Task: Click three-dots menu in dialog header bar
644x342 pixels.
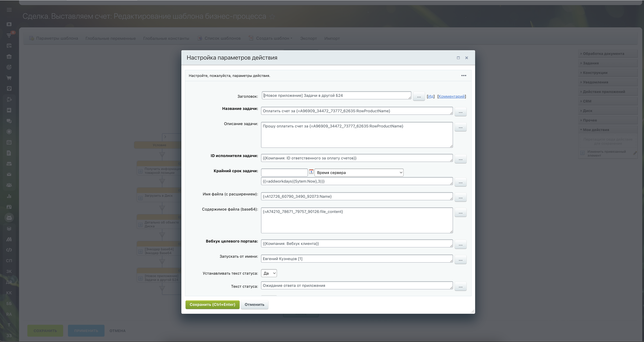Action: pyautogui.click(x=464, y=76)
